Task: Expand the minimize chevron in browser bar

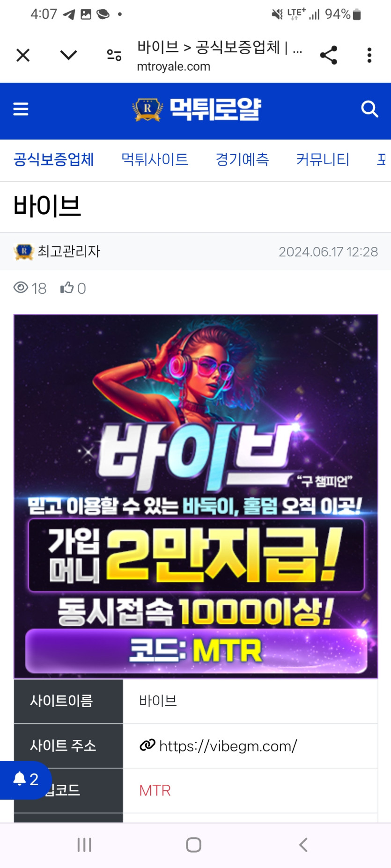Action: (68, 55)
